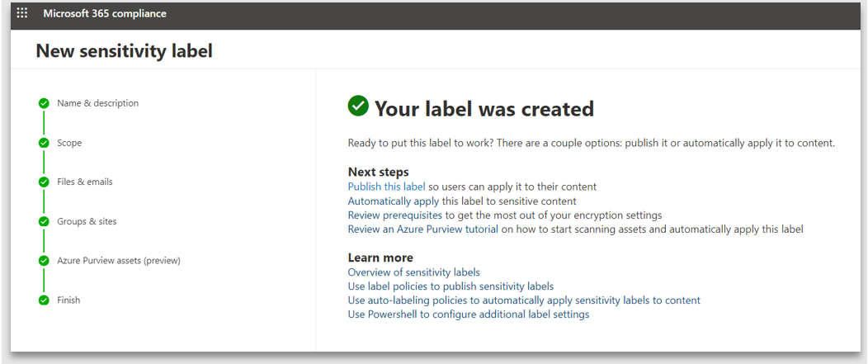Click the large green label-created checkmark
The height and width of the screenshot is (364, 868).
(358, 106)
